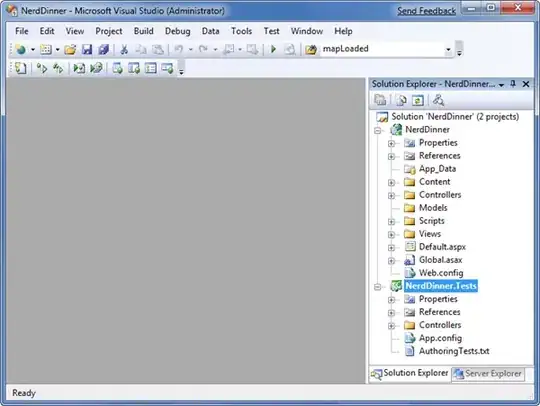Click Solution Explorer Properties toolbar icon
This screenshot has width=540, height=406.
click(380, 100)
